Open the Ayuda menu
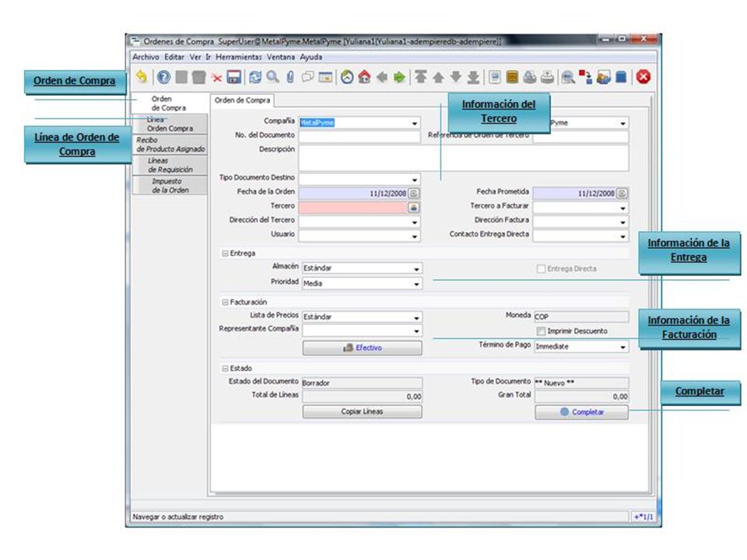This screenshot has width=747, height=560. coord(311,57)
